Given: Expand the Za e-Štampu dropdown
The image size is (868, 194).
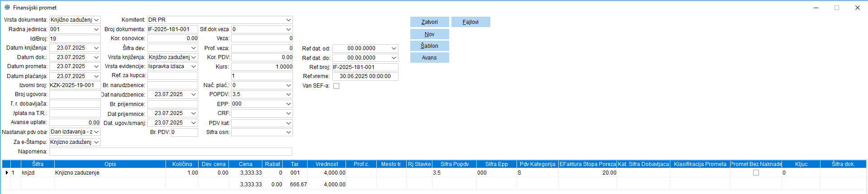Looking at the screenshot, I should 96,142.
